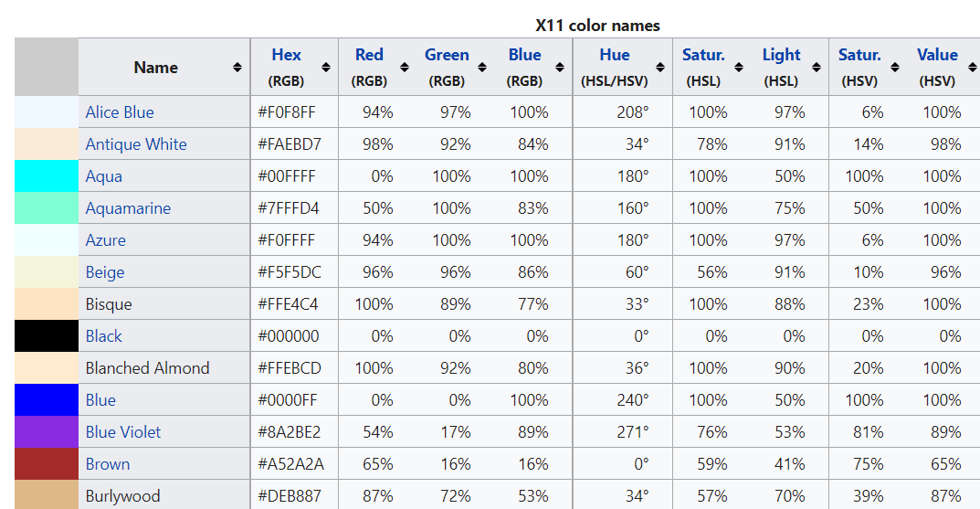The height and width of the screenshot is (509, 980).
Task: Open the Green header link
Action: (447, 55)
